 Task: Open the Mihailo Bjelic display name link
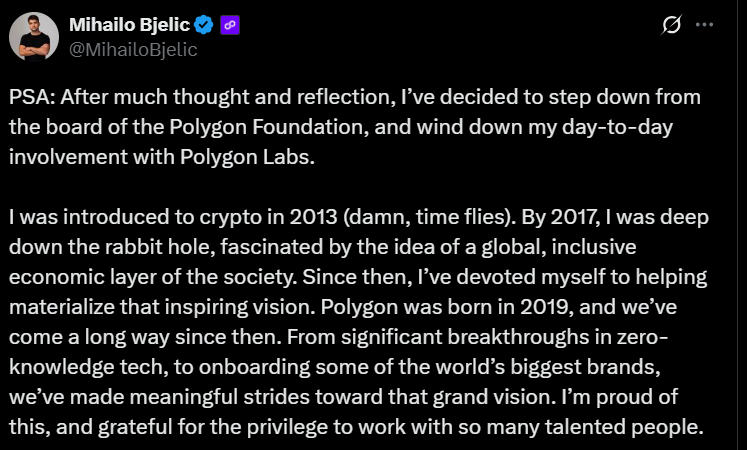tap(130, 25)
